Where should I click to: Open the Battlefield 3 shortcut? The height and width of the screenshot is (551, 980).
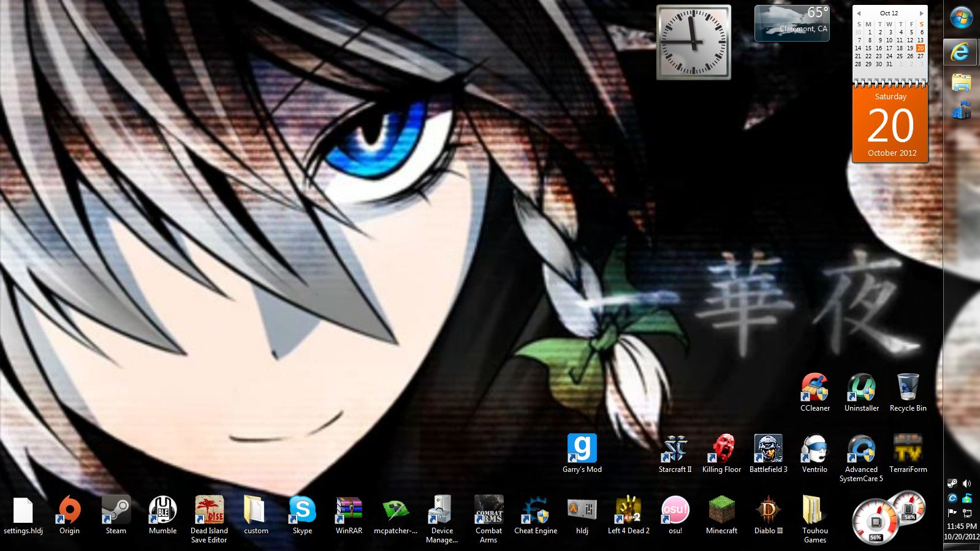[768, 454]
